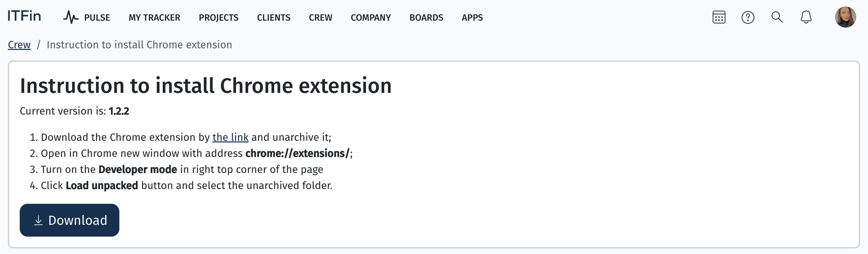The width and height of the screenshot is (868, 254).
Task: Follow the Crew breadcrumb link
Action: click(19, 45)
